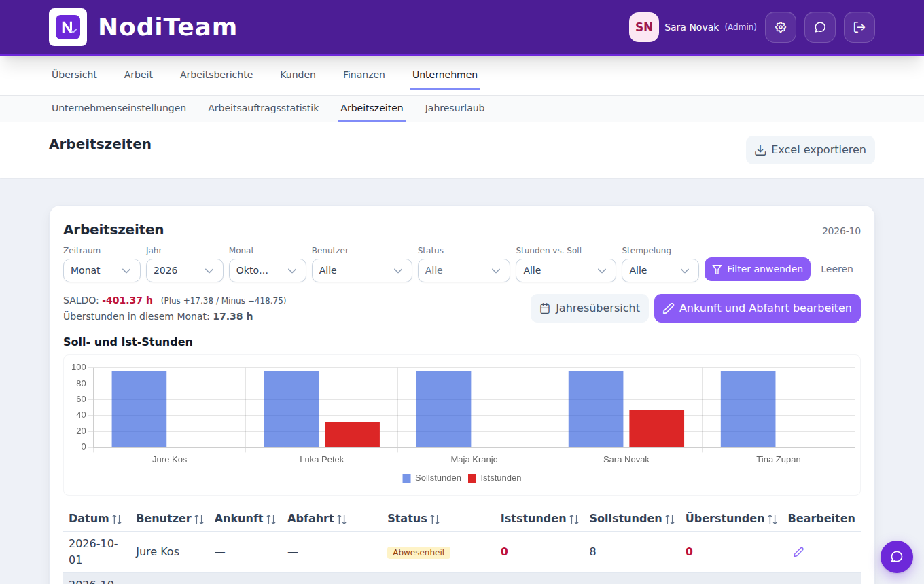This screenshot has width=924, height=584.
Task: Open settings via the gear icon
Action: [x=781, y=27]
